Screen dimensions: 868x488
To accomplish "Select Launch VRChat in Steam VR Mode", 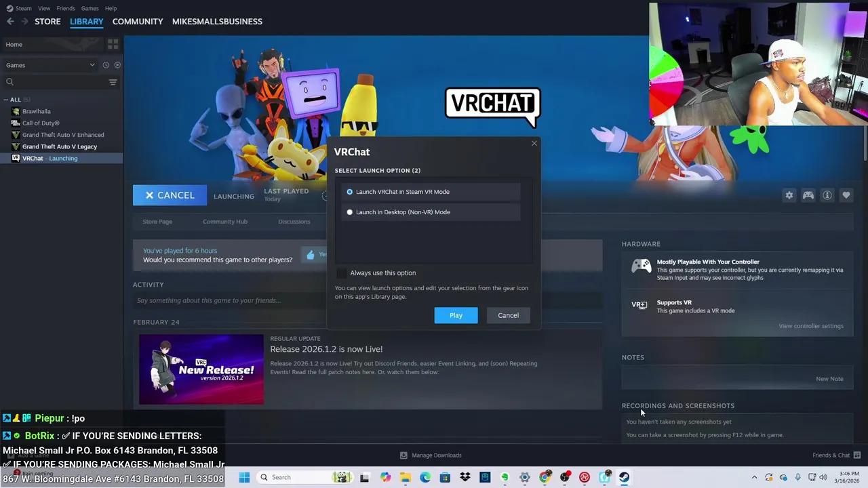I will coord(350,192).
